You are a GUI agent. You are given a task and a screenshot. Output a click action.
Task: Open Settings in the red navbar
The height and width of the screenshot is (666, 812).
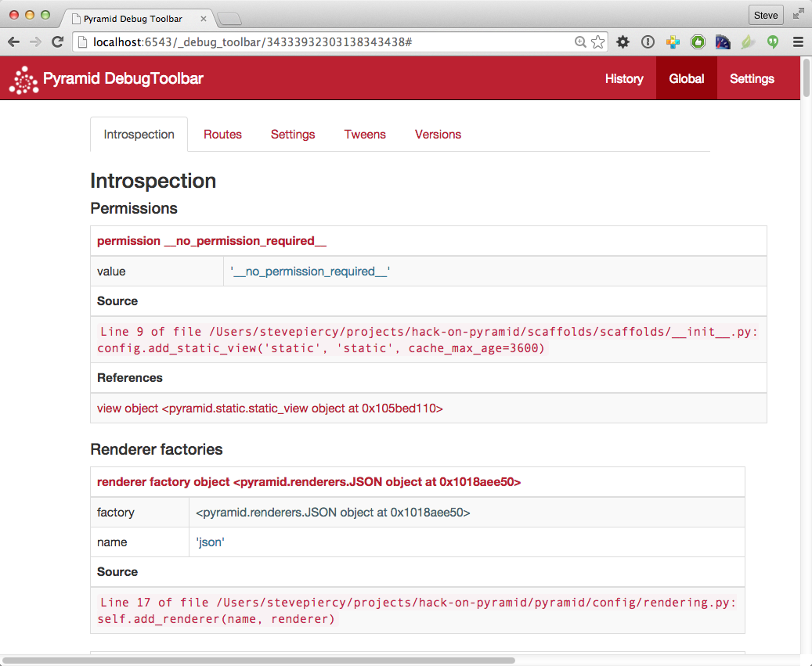pyautogui.click(x=752, y=79)
